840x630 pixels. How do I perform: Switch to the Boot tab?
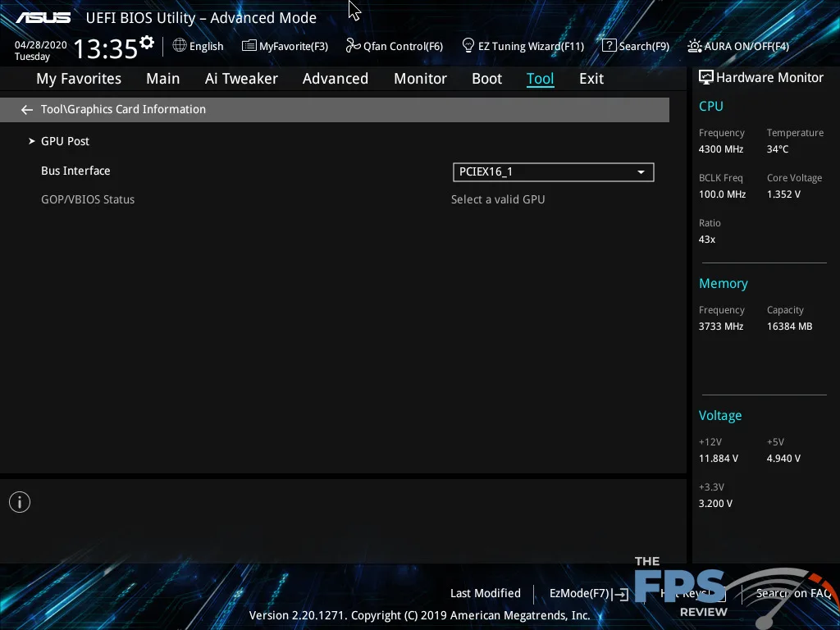486,79
